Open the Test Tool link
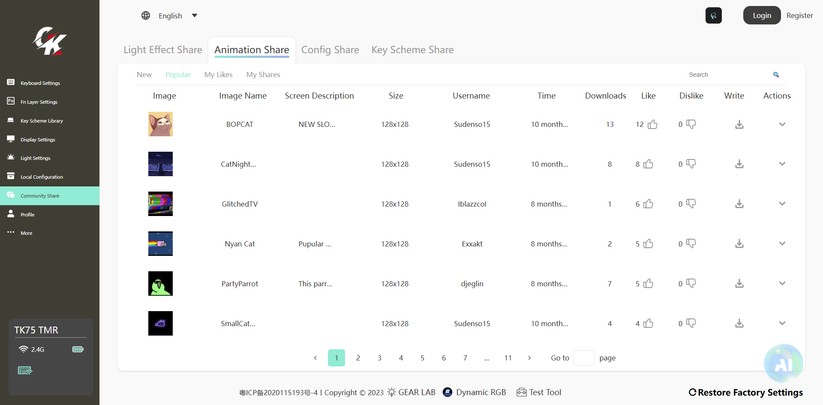 pos(539,392)
